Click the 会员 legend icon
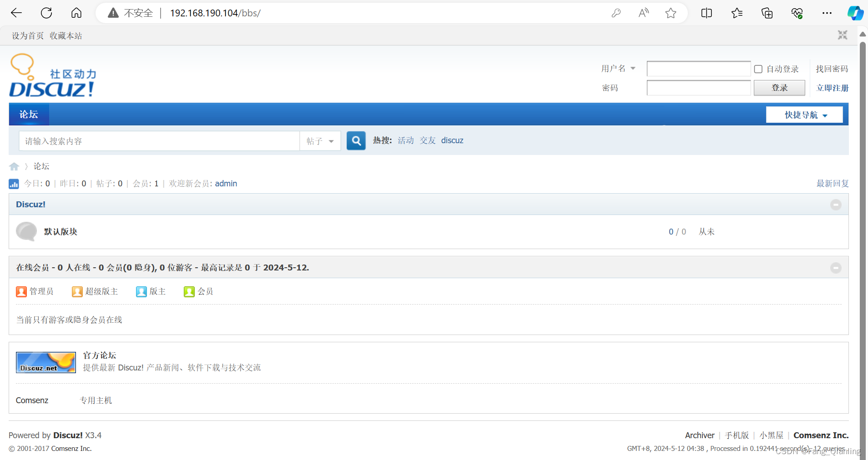 click(189, 291)
